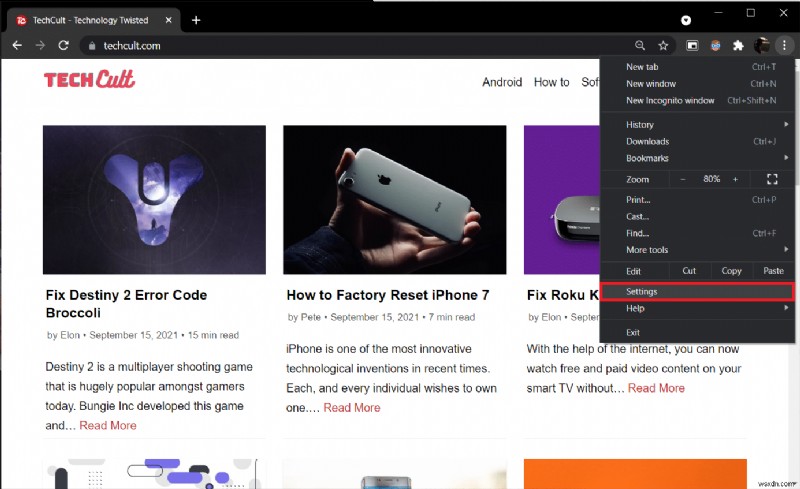Viewport: 800px width, 489px height.
Task: Select the TechCult - Technology Twisted tab
Action: [x=94, y=20]
